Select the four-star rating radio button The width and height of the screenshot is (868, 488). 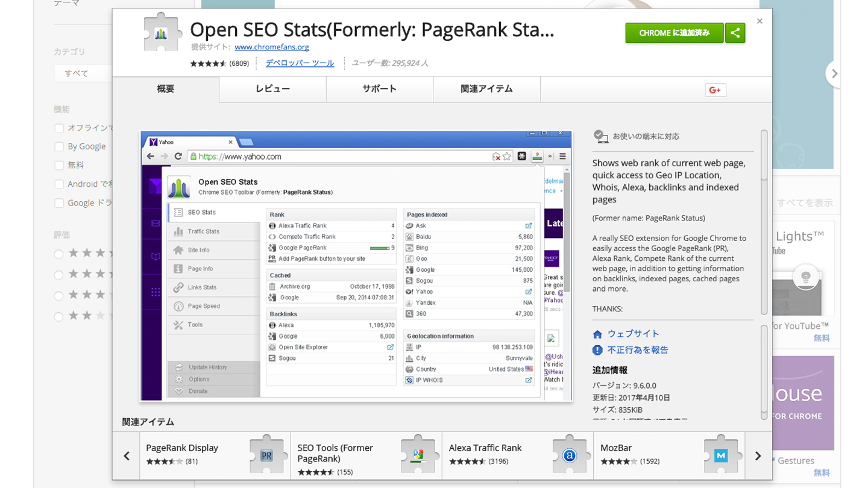pyautogui.click(x=58, y=275)
